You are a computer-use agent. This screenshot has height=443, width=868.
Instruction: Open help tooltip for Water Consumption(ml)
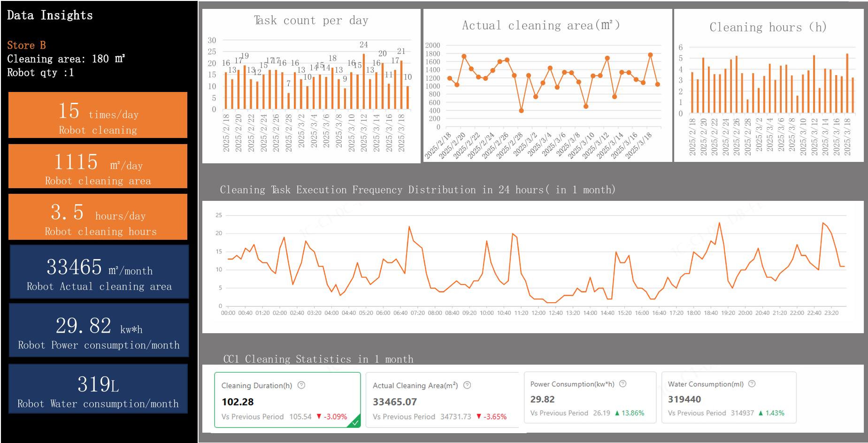[x=752, y=384]
